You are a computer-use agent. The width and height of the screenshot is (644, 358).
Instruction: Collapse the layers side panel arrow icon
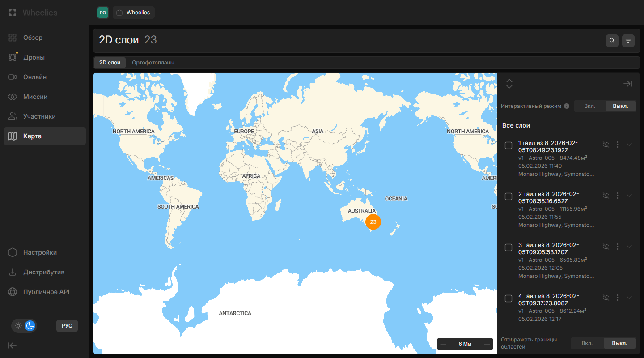click(627, 84)
